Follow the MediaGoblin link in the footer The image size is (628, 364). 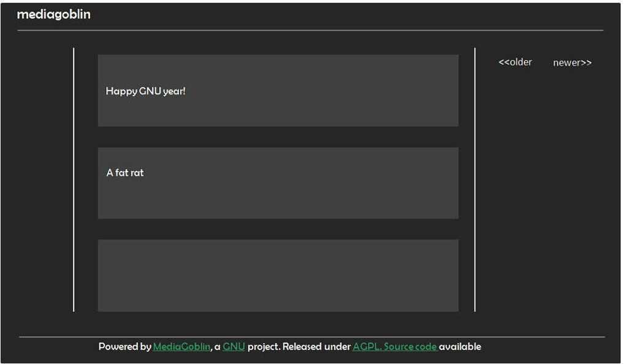pyautogui.click(x=182, y=347)
